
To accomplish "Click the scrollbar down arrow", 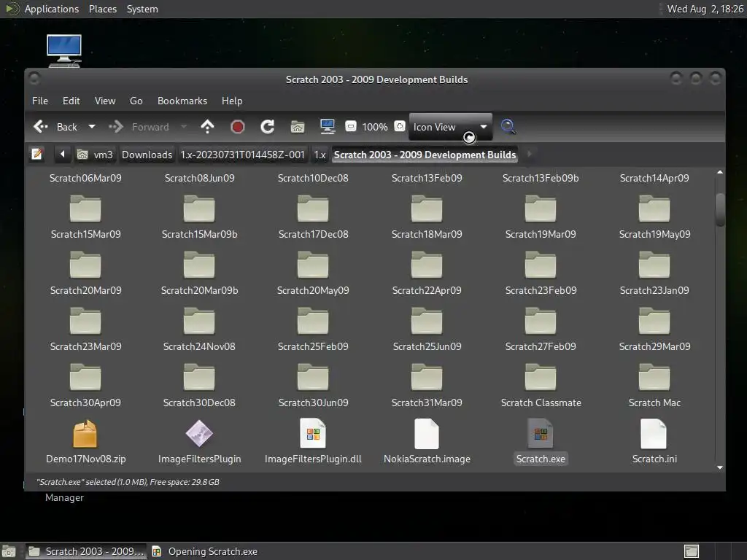I will click(x=720, y=467).
